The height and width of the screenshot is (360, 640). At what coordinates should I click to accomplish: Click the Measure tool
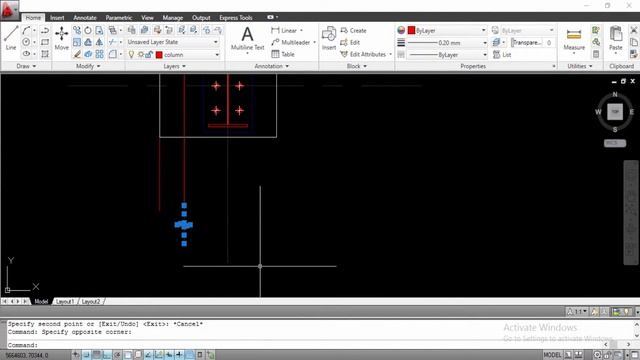click(x=574, y=39)
